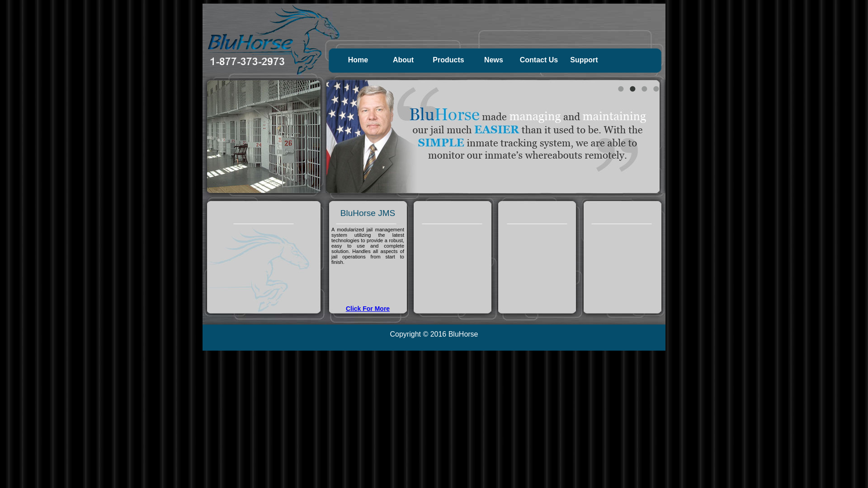Screen dimensions: 868x488
Task: Click the first carousel dot indicator
Action: pyautogui.click(x=621, y=89)
